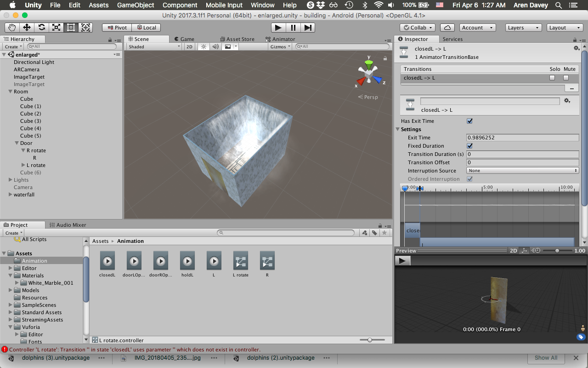Select animation clip asset named L

click(214, 261)
